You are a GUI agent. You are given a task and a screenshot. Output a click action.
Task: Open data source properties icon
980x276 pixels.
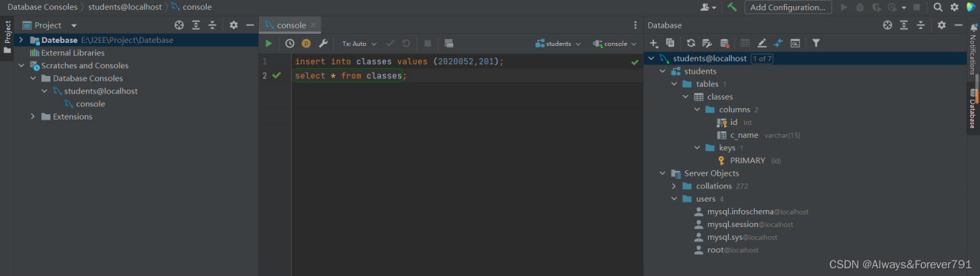tap(707, 44)
